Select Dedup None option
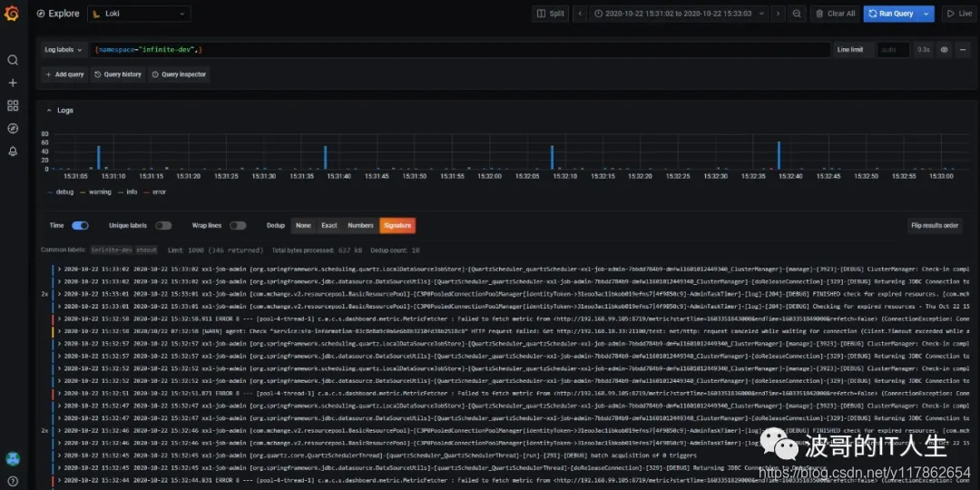Image resolution: width=980 pixels, height=490 pixels. [x=303, y=226]
